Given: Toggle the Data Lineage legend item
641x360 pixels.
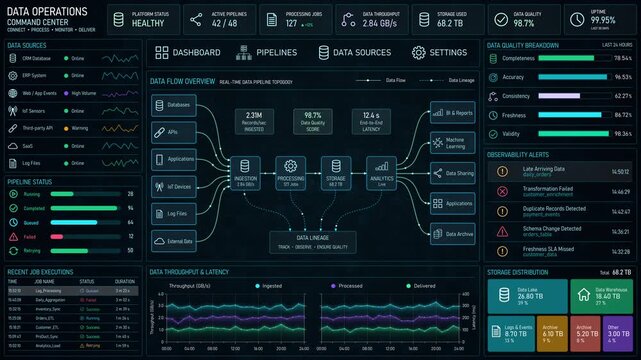Looking at the screenshot, I should click(x=447, y=80).
